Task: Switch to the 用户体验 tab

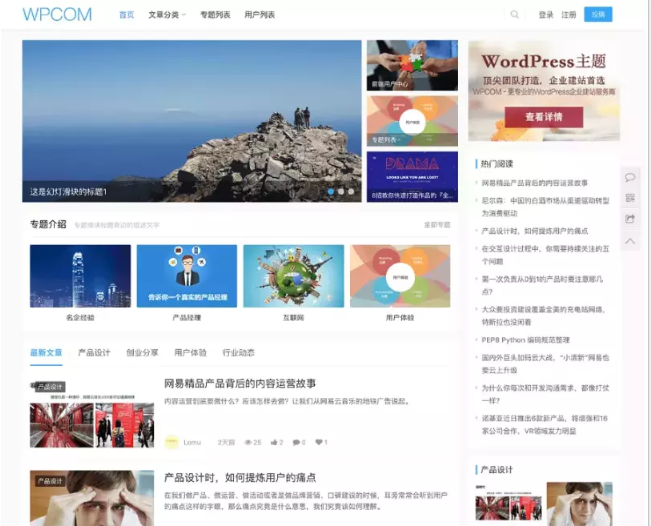Action: [191, 352]
